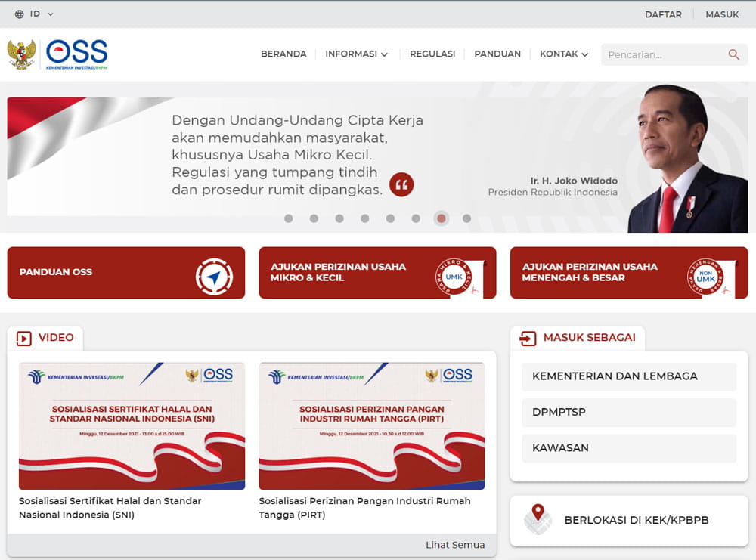756x560 pixels.
Task: Click the compass icon on Panduan OSS
Action: [214, 277]
